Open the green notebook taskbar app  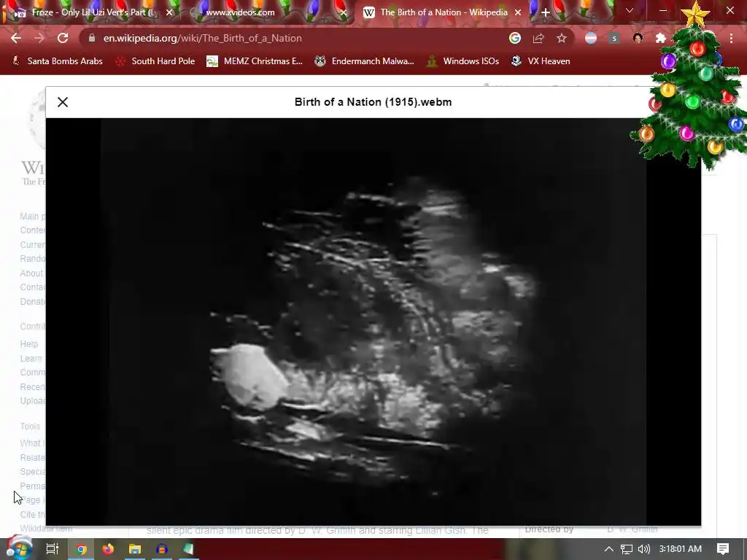pyautogui.click(x=189, y=549)
